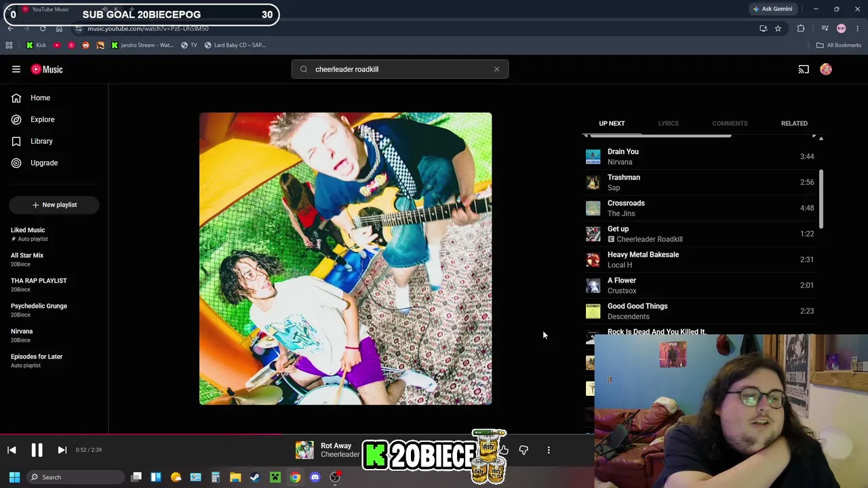Open Discord from the taskbar
The height and width of the screenshot is (488, 868).
tap(315, 477)
